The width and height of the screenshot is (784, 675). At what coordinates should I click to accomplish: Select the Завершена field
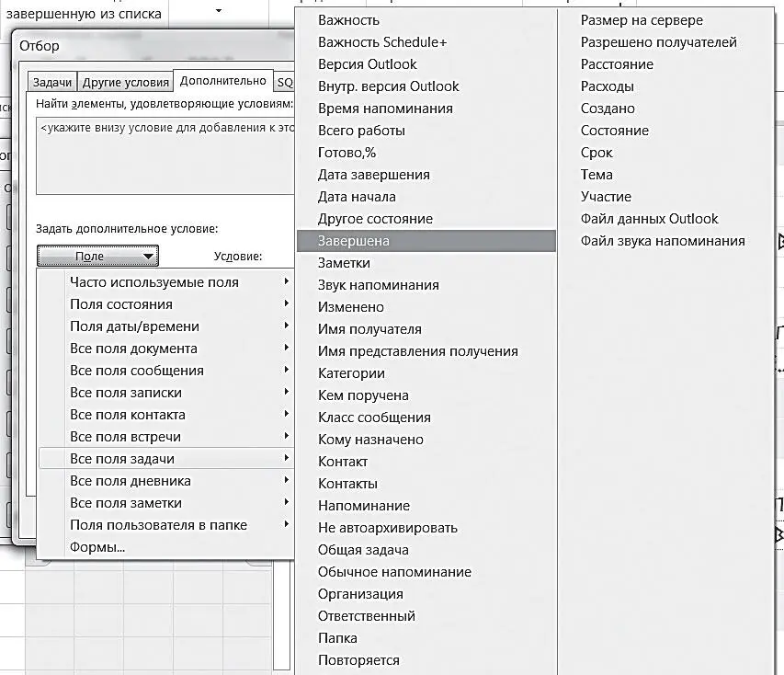point(426,241)
